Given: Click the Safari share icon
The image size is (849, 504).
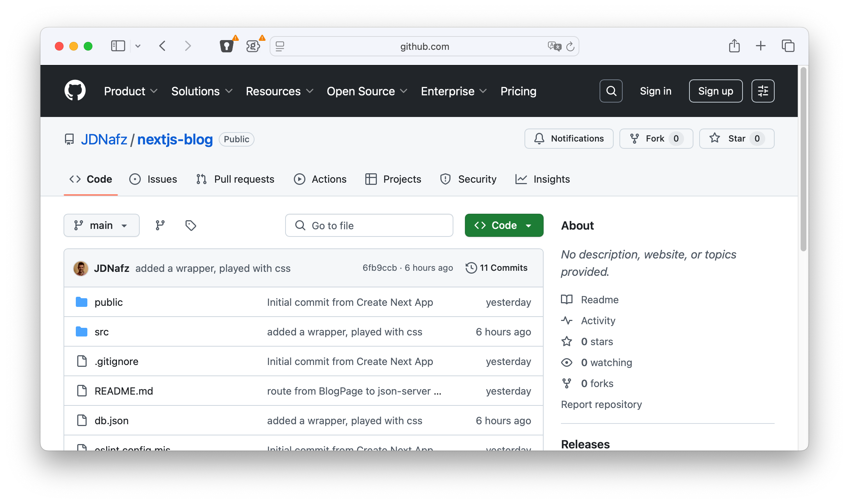Looking at the screenshot, I should click(x=734, y=46).
